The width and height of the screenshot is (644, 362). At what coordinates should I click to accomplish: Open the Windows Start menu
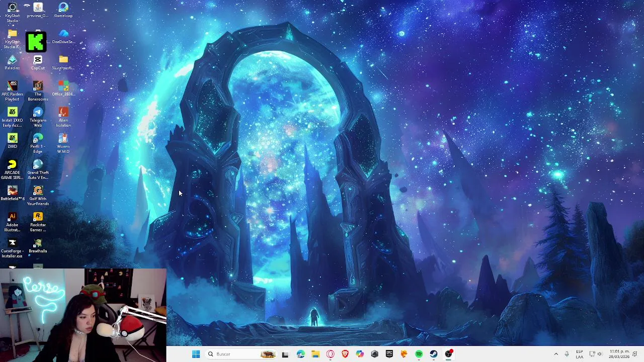(x=196, y=354)
